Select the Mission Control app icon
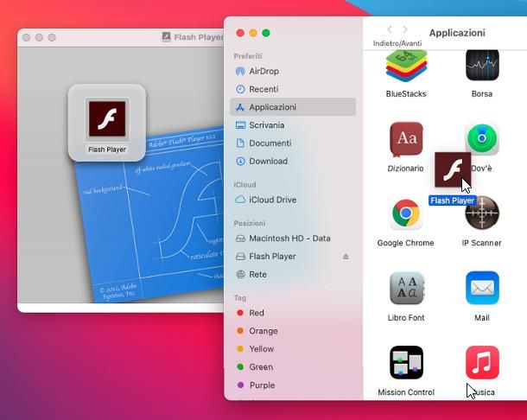Viewport: 527px width, 420px height. (406, 363)
